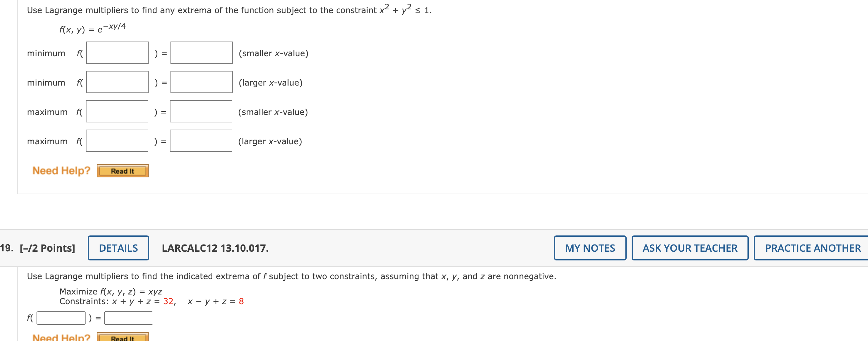Click the larger x-value maximum result field
The width and height of the screenshot is (868, 341).
pyautogui.click(x=201, y=141)
